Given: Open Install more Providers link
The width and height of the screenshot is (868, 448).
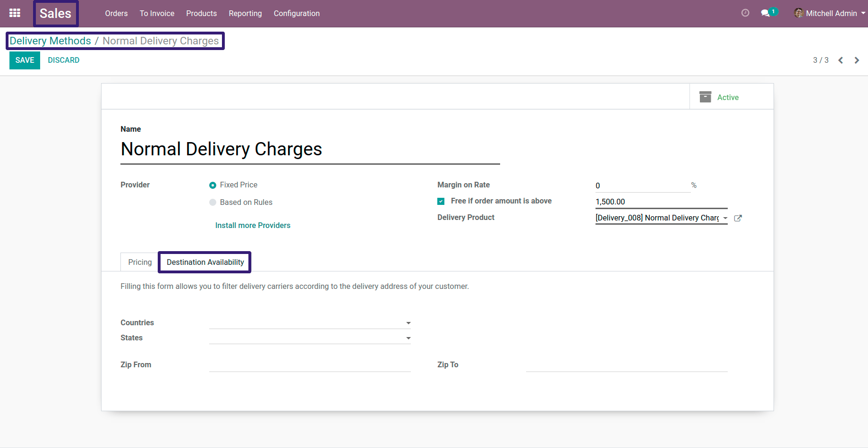Looking at the screenshot, I should click(x=253, y=226).
